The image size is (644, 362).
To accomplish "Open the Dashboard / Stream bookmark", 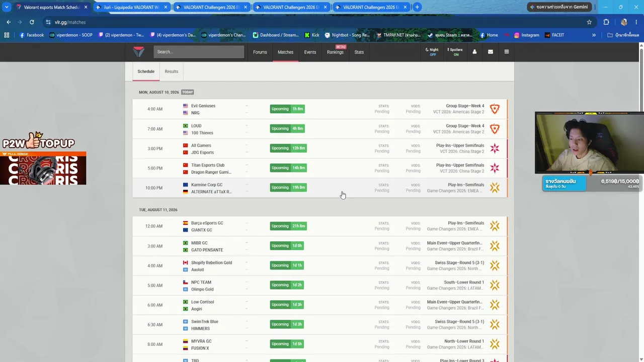I will [276, 35].
